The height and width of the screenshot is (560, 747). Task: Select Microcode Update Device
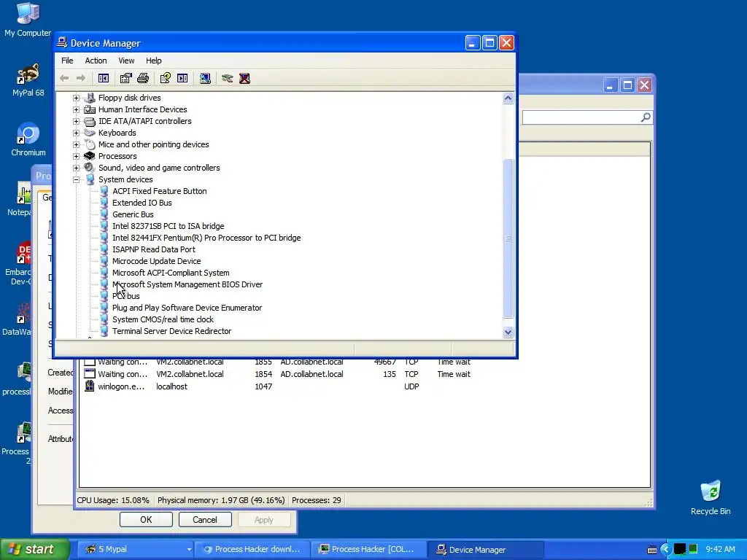coord(157,261)
